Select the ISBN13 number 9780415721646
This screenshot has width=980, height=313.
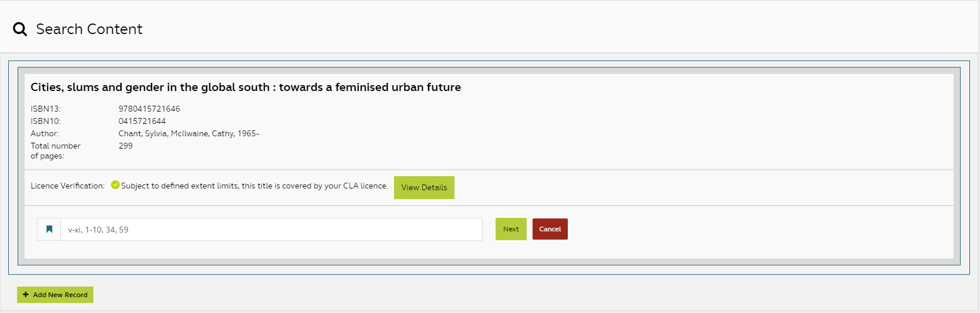click(149, 109)
